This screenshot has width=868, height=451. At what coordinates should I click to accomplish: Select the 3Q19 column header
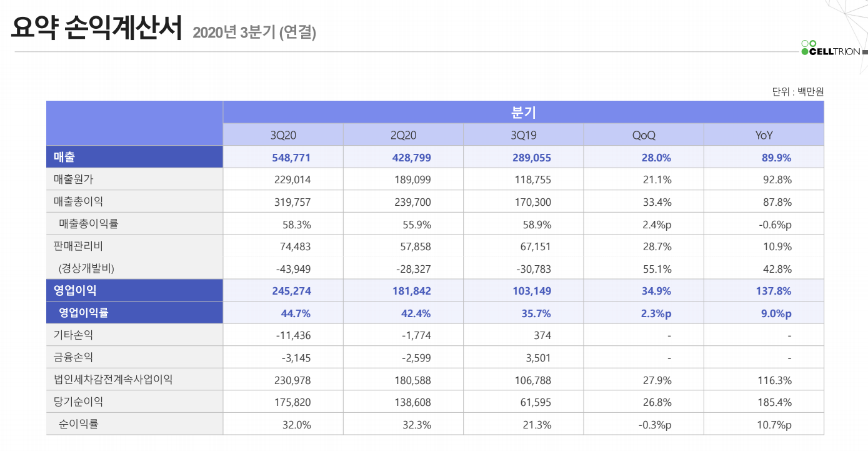pos(522,134)
